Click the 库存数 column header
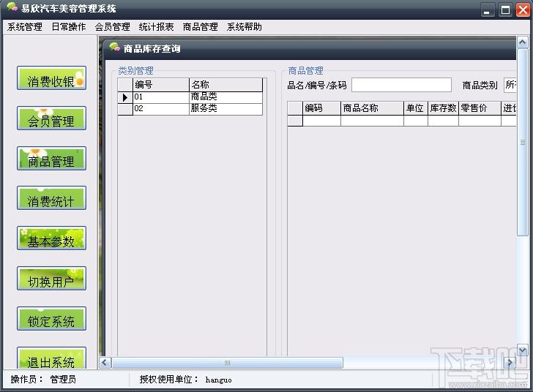 click(443, 108)
